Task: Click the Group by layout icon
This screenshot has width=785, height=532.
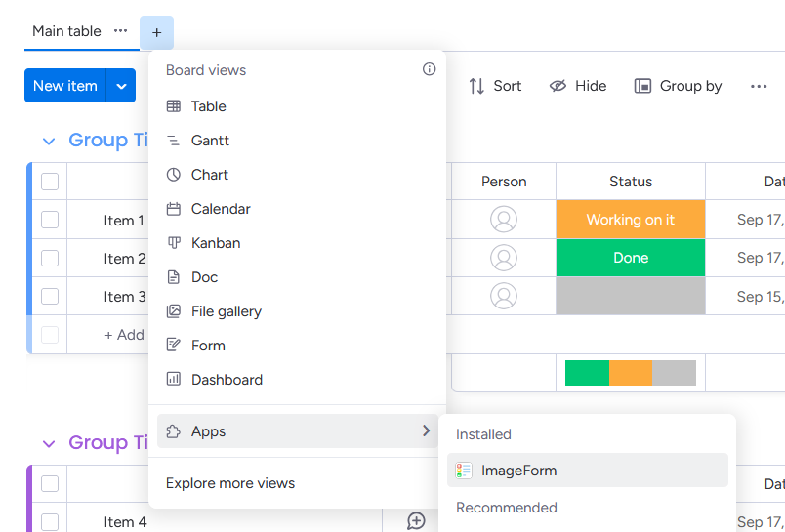Action: (642, 86)
